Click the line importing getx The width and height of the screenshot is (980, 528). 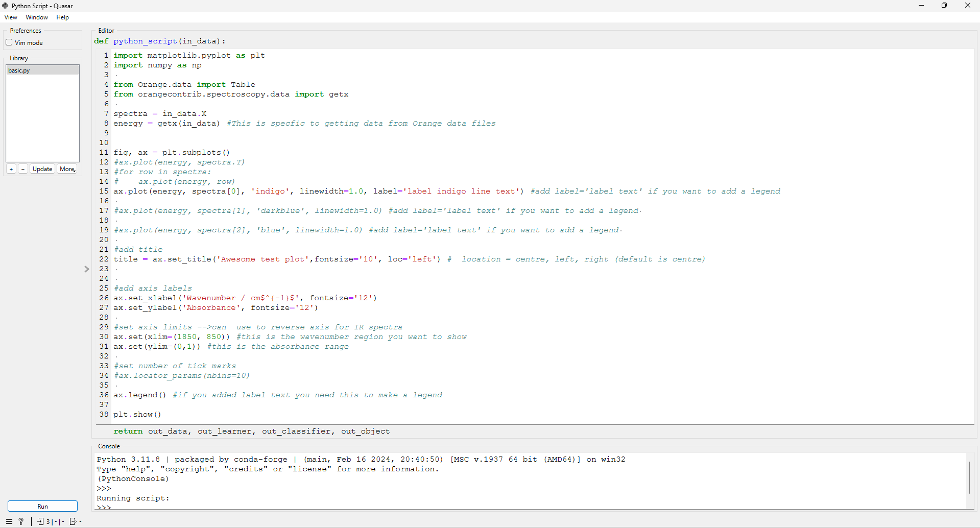(231, 94)
